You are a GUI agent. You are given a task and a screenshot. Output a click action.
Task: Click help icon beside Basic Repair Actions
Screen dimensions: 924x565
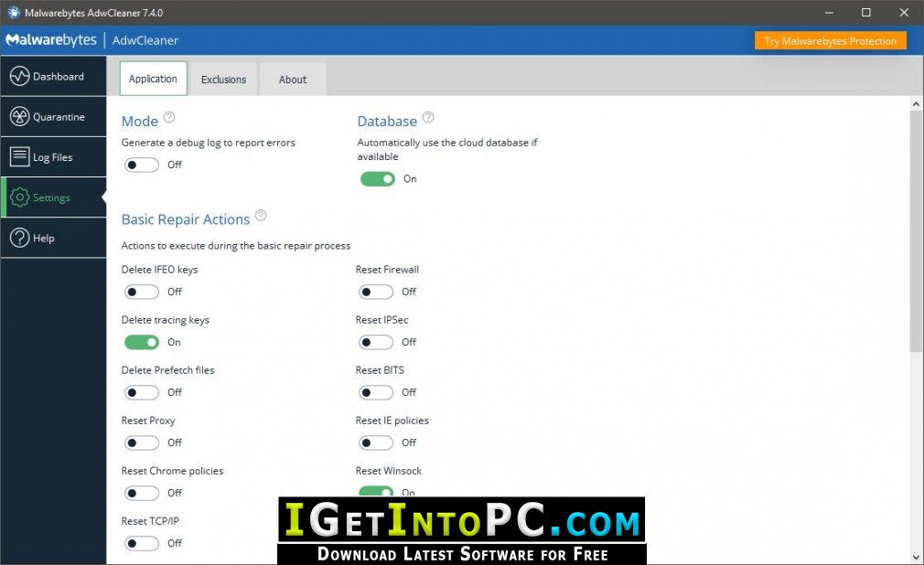click(x=261, y=216)
